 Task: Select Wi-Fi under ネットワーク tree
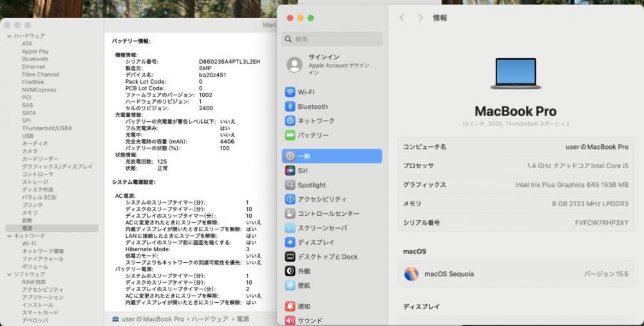[x=29, y=244]
